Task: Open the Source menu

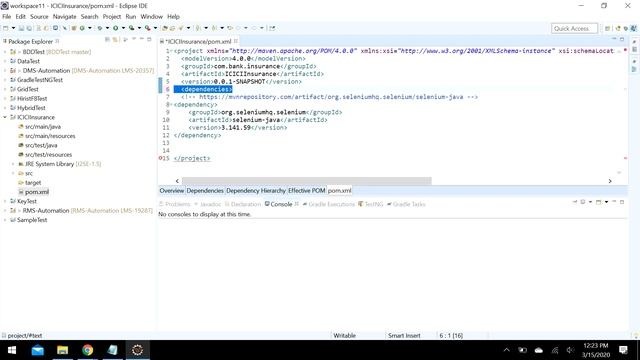Action: tap(39, 17)
